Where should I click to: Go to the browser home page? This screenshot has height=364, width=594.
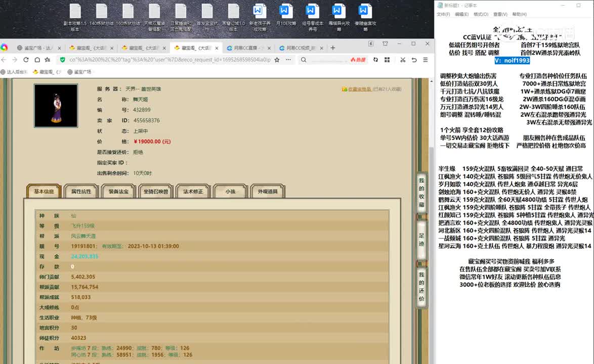click(x=37, y=60)
